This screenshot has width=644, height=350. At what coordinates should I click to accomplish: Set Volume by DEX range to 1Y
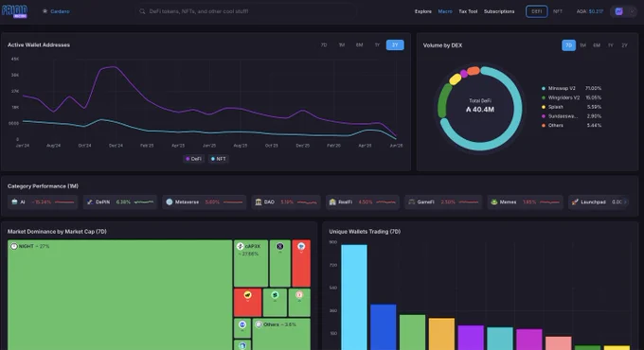[611, 45]
